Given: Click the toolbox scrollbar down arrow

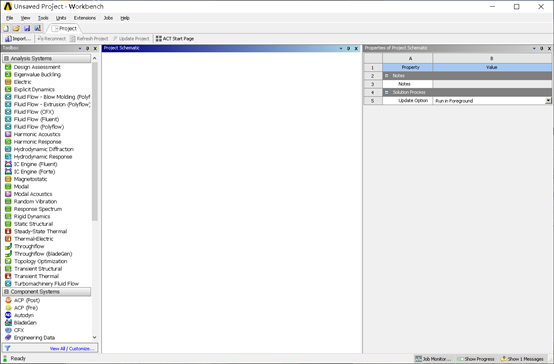Looking at the screenshot, I should [94, 337].
